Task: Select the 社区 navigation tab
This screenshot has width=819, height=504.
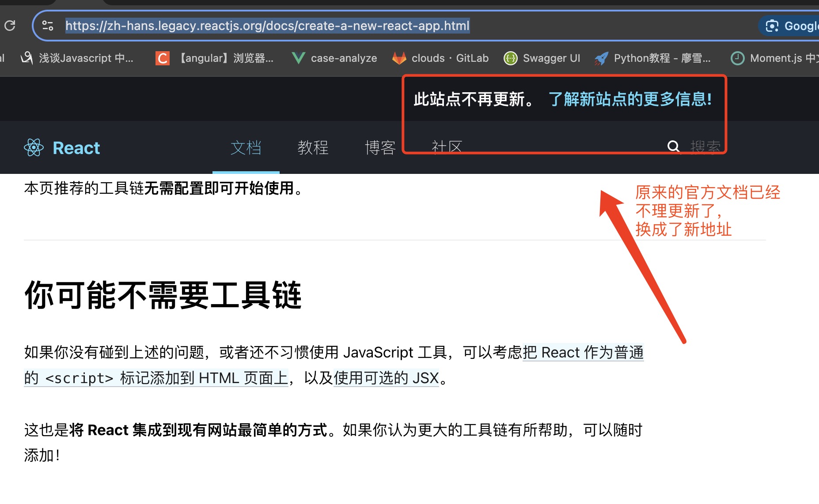Action: coord(447,147)
